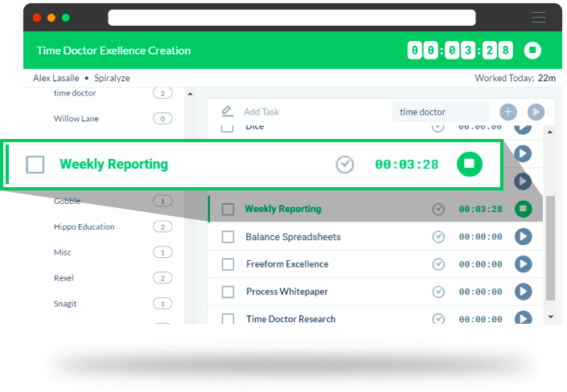Click the clock-check icon on Balance Spreadsheets row
The width and height of the screenshot is (567, 392).
(x=438, y=237)
